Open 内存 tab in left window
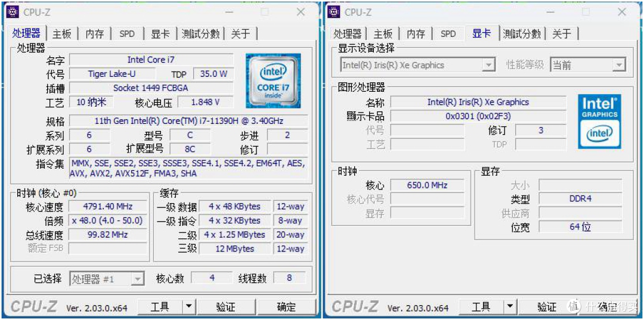Screen dimensions: 644x320 point(95,33)
